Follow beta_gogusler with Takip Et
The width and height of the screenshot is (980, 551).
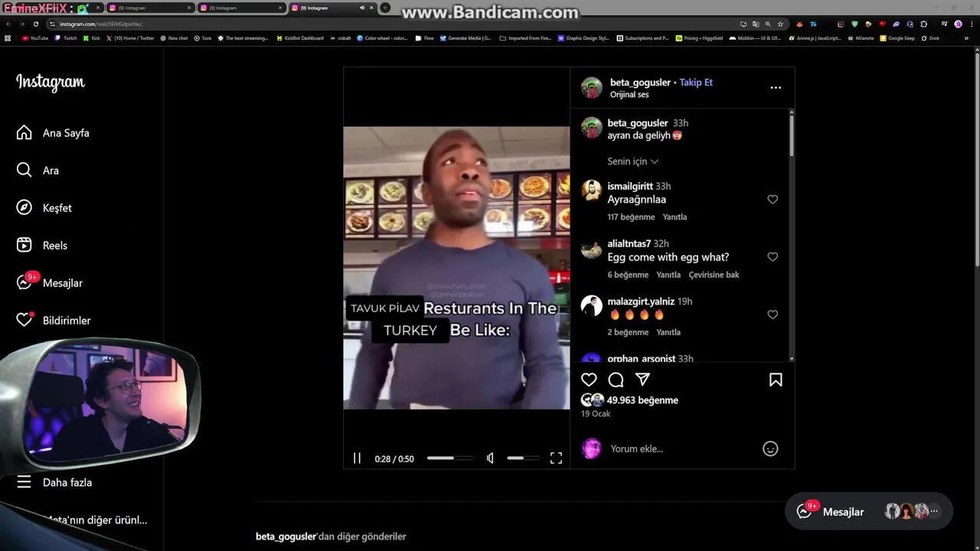click(696, 83)
